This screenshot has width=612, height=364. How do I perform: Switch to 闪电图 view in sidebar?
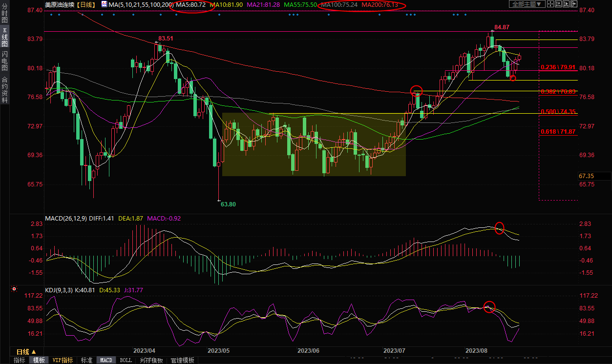tap(4, 61)
